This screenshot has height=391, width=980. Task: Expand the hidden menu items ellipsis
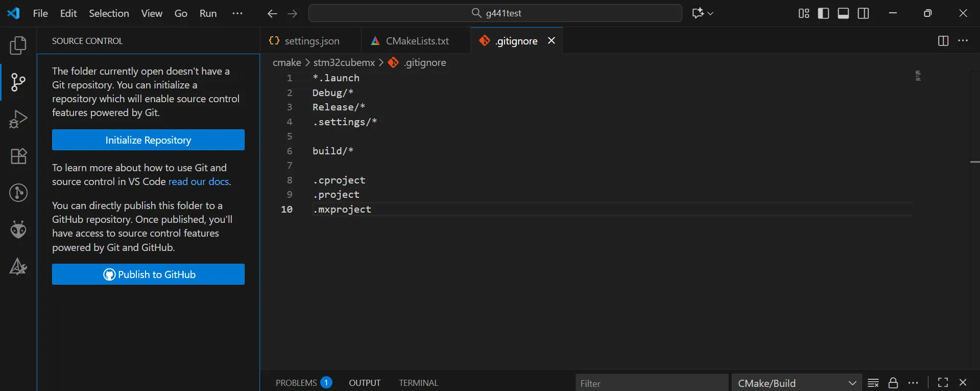[237, 13]
